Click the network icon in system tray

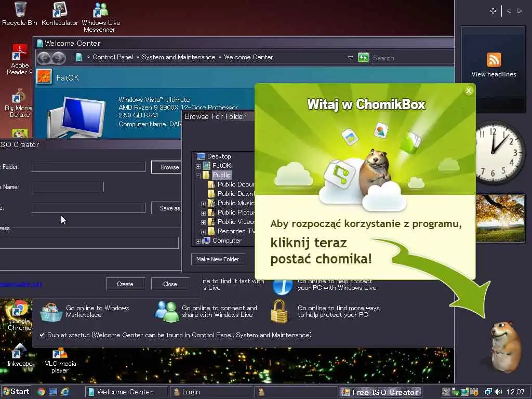coord(488,392)
